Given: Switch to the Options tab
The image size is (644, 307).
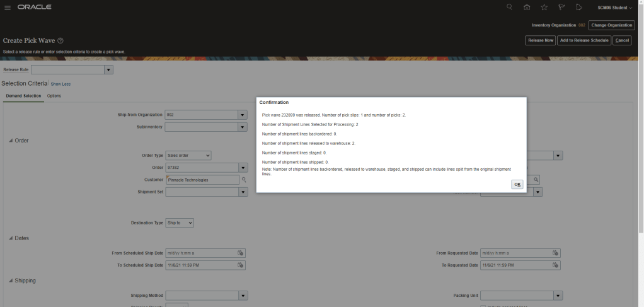Looking at the screenshot, I should [x=54, y=96].
